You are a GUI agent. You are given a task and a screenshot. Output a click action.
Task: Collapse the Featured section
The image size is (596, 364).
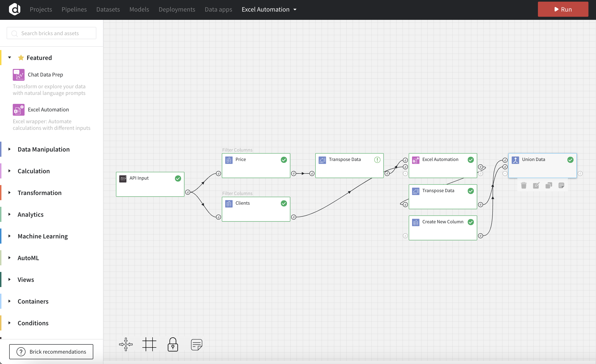click(x=9, y=58)
